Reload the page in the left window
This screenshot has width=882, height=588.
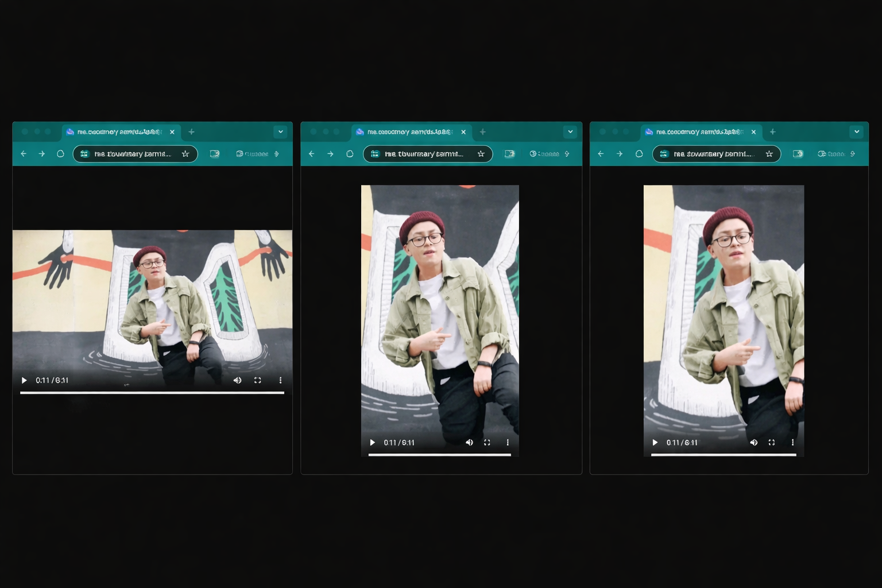[60, 154]
